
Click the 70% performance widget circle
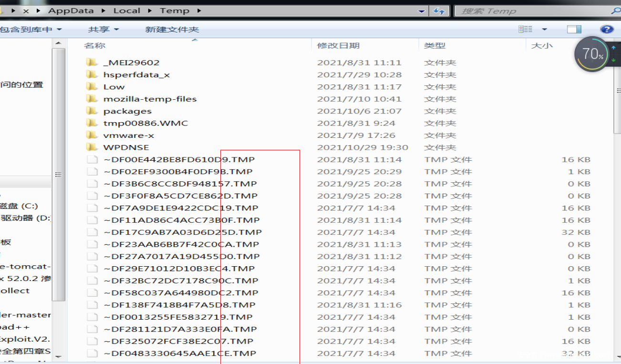pos(592,54)
